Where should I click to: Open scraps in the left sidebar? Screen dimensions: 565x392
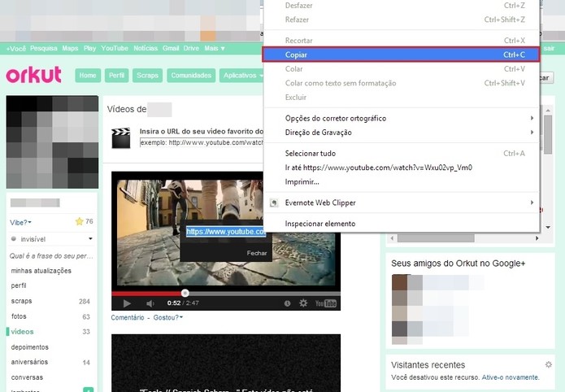pyautogui.click(x=22, y=301)
